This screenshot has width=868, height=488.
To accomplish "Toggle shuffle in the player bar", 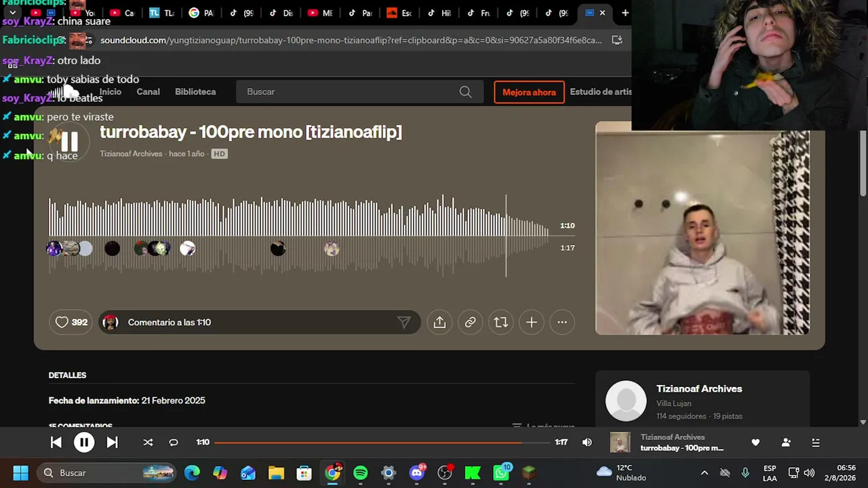I will [148, 443].
